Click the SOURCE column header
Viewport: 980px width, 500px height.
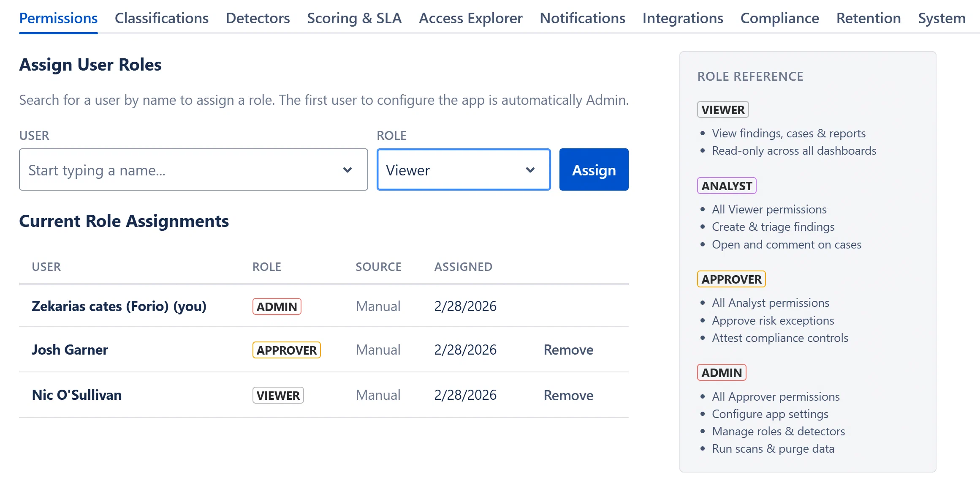[378, 267]
